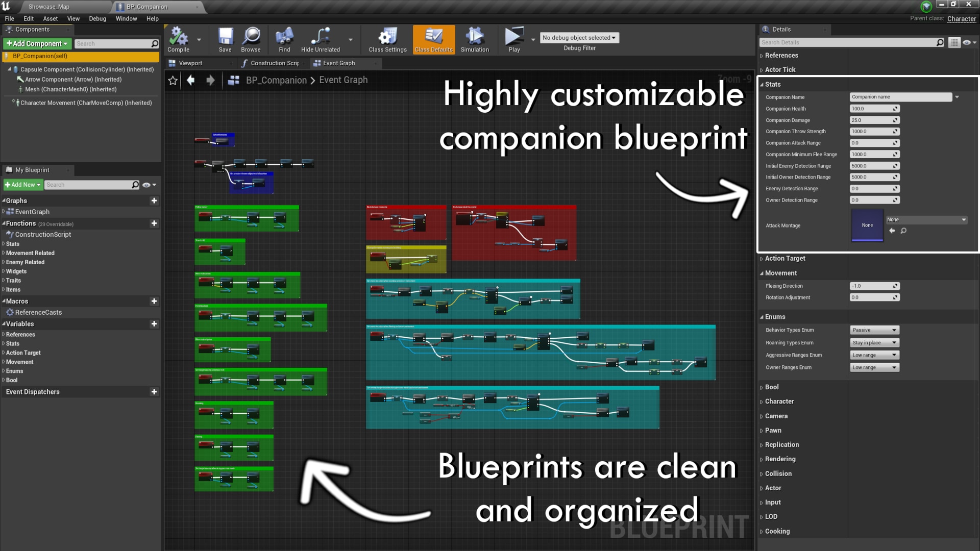
Task: Toggle variable visibility eye in My Blueprint
Action: (147, 185)
